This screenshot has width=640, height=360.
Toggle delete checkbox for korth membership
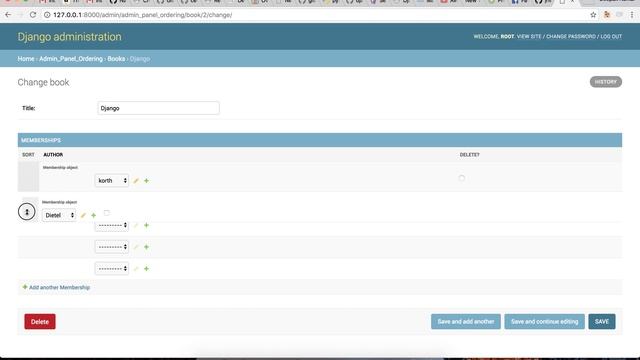pos(462,178)
